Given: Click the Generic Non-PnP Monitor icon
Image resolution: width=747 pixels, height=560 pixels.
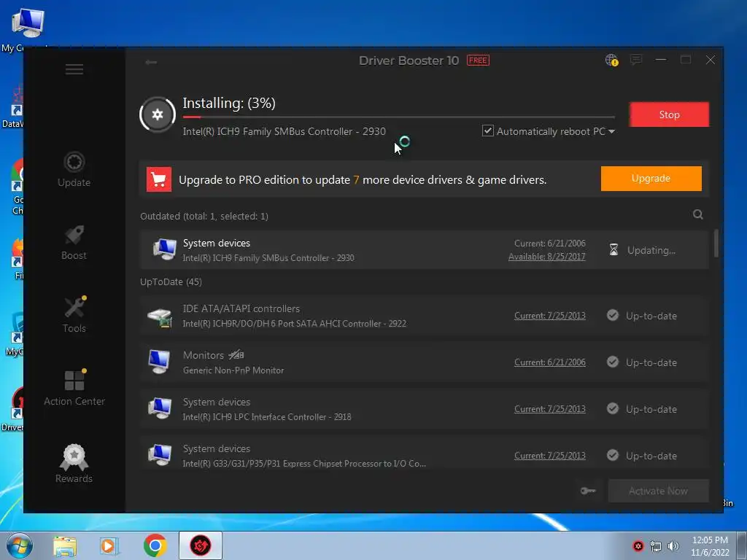Looking at the screenshot, I should tap(159, 362).
